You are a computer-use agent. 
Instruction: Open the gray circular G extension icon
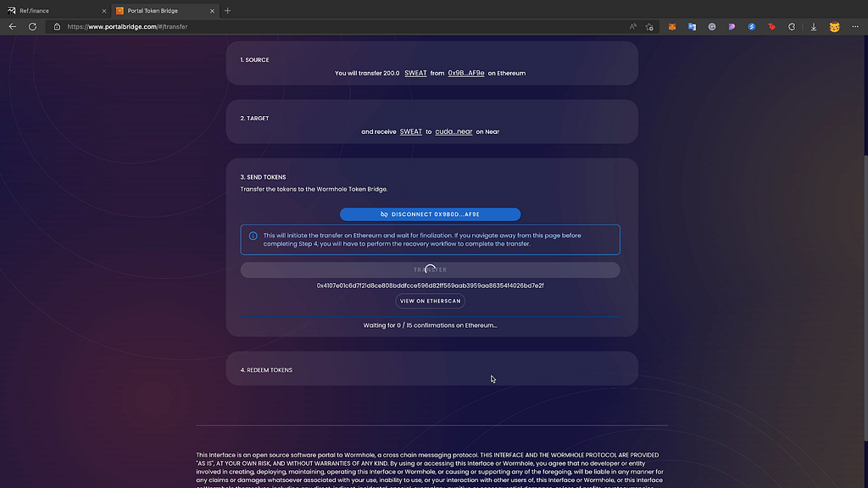[712, 26]
